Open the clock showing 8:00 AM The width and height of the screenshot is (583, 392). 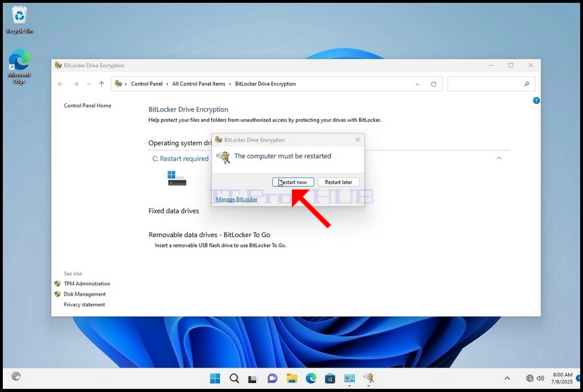tap(562, 378)
